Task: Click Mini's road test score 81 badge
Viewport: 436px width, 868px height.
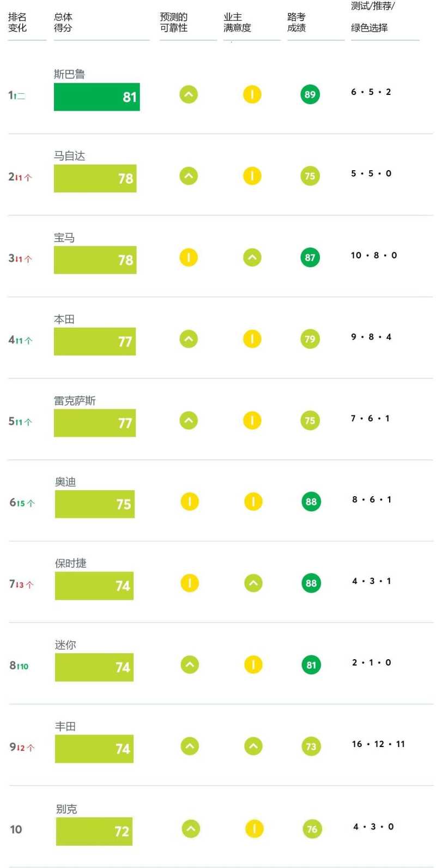Action: click(311, 665)
